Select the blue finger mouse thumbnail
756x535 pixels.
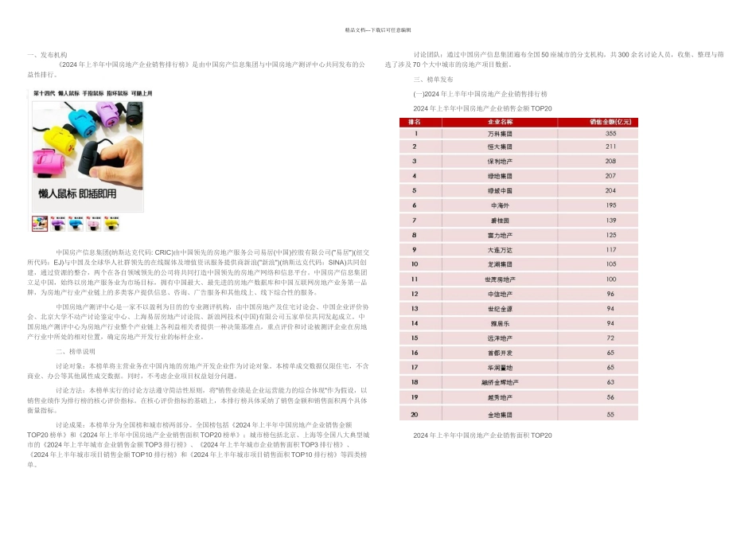pos(76,224)
